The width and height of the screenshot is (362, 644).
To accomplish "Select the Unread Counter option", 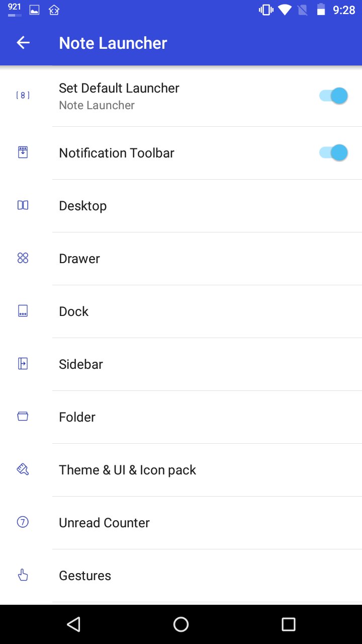I will (x=104, y=523).
